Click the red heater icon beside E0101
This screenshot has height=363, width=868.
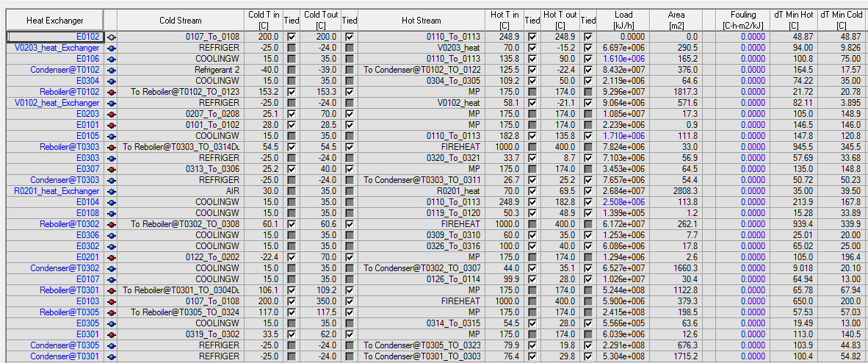(x=112, y=125)
